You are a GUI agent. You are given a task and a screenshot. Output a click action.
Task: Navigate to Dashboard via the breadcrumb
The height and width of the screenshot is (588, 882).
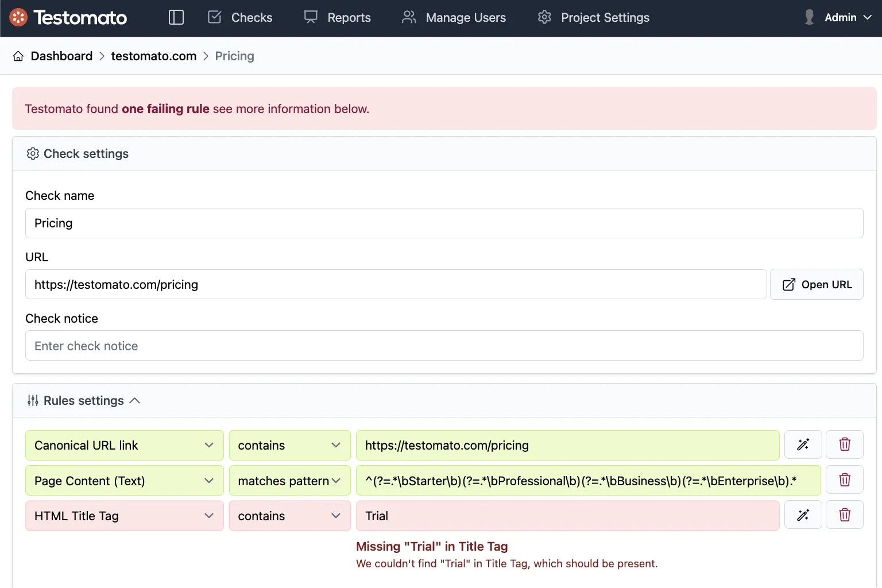61,56
